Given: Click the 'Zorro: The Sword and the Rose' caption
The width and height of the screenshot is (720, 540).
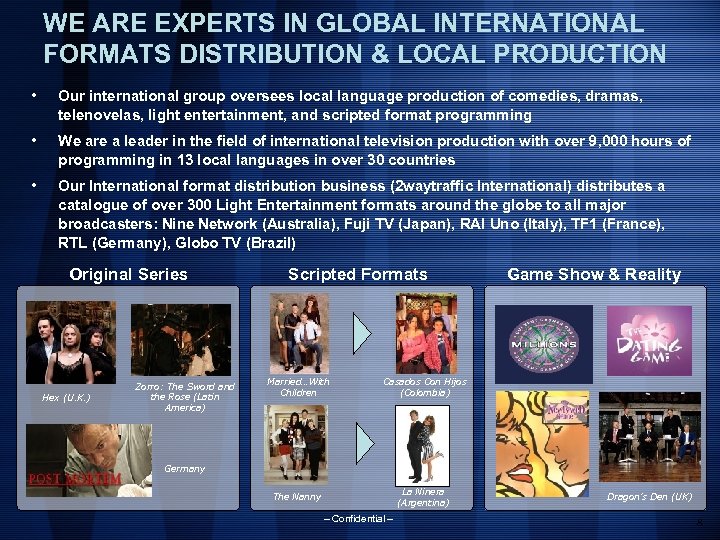Looking at the screenshot, I should pos(185,397).
